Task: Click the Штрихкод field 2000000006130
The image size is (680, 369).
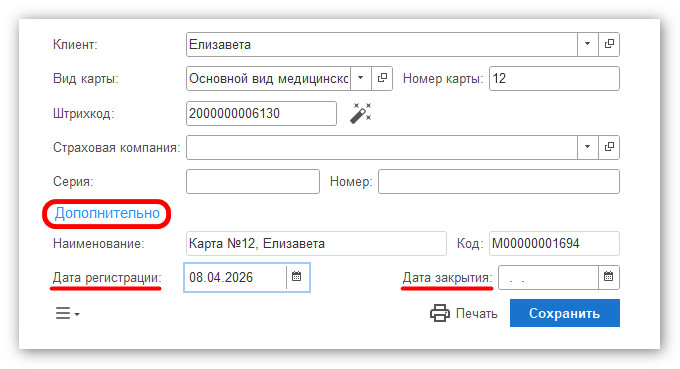Action: tap(261, 114)
